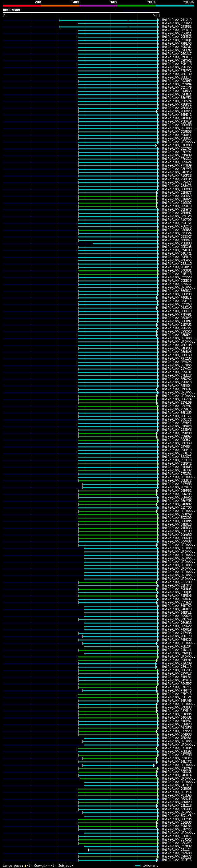This screenshot has width=197, height=868.
Task: Select hit label UniRef100_A2QNS6
Action: (176, 230)
